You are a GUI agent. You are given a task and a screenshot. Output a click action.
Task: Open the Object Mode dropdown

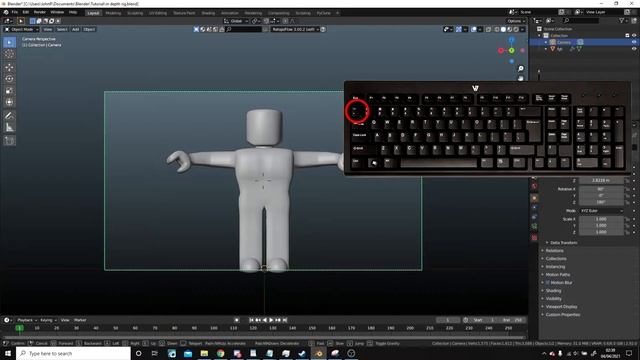[x=22, y=29]
